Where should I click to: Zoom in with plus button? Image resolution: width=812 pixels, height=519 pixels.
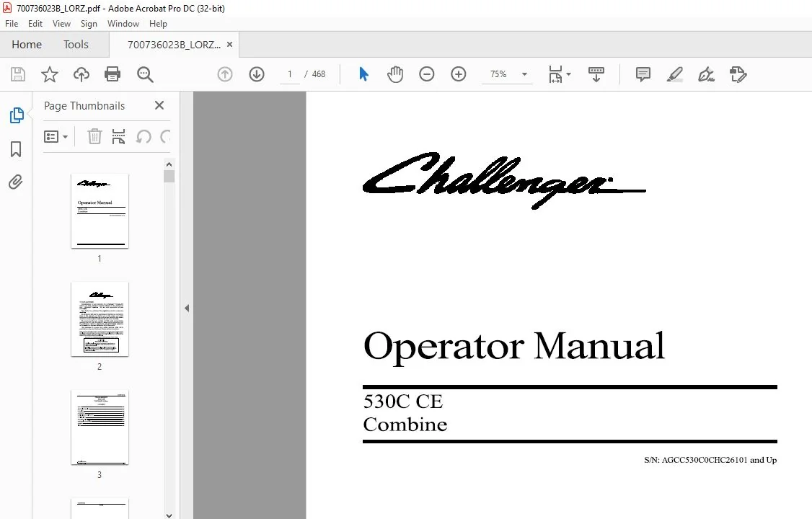(x=459, y=74)
